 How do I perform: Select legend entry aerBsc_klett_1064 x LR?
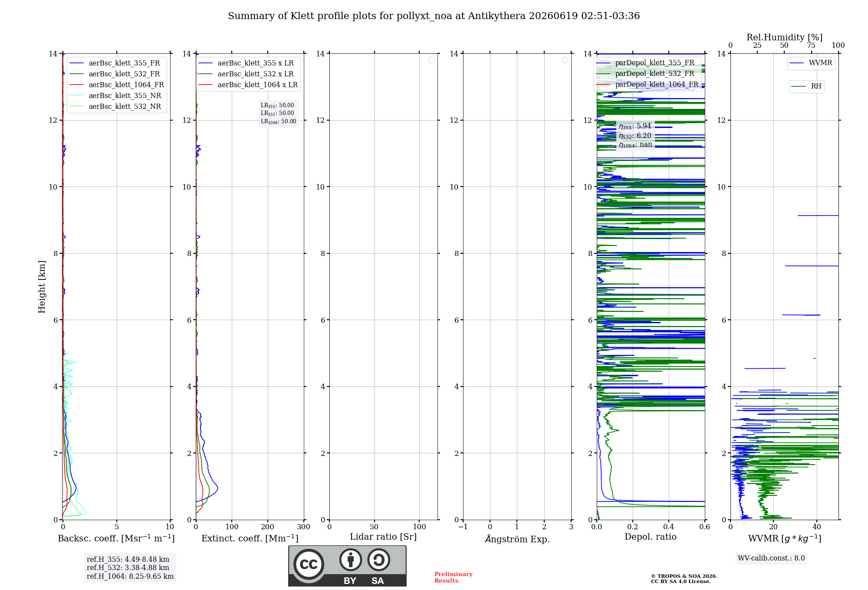pyautogui.click(x=249, y=85)
